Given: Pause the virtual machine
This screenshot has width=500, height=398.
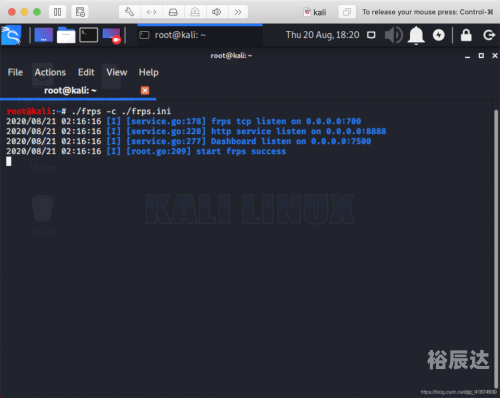Looking at the screenshot, I should click(x=58, y=12).
